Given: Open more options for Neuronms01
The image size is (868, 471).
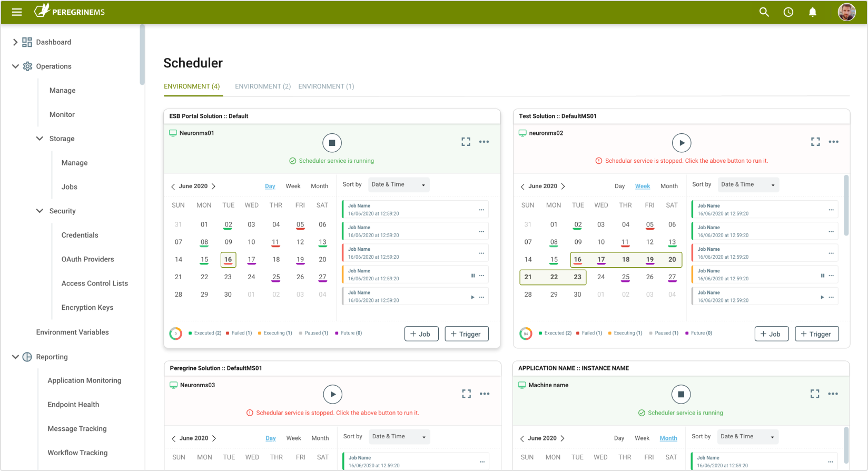Looking at the screenshot, I should click(484, 142).
